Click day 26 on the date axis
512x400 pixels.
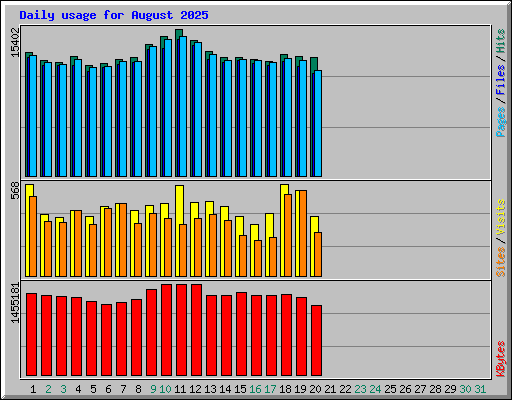405,389
